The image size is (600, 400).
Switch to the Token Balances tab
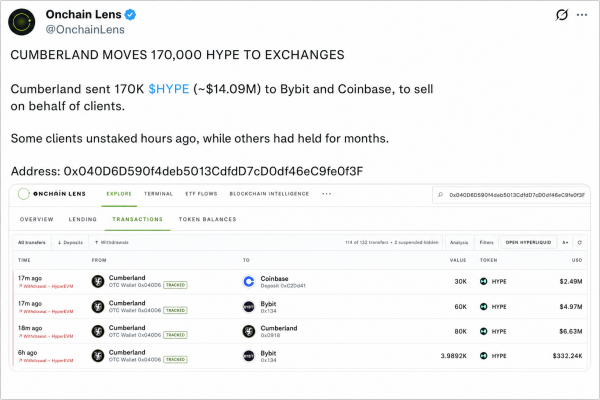coord(207,219)
